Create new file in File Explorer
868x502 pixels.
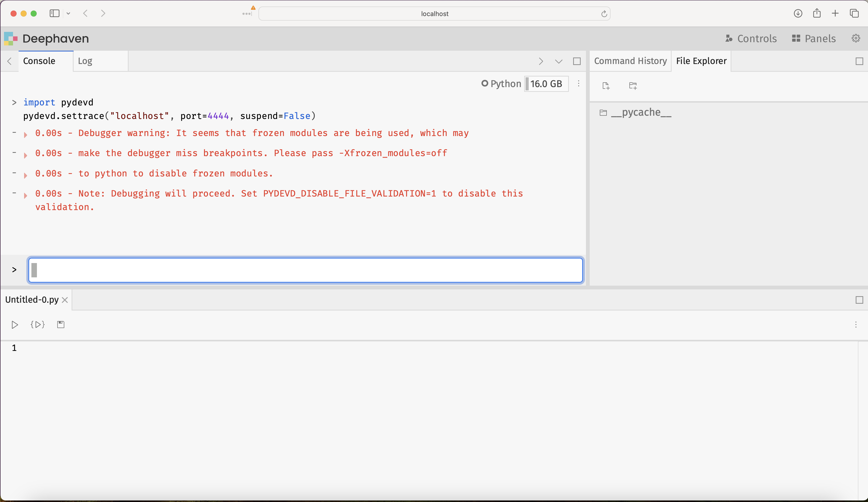[606, 86]
